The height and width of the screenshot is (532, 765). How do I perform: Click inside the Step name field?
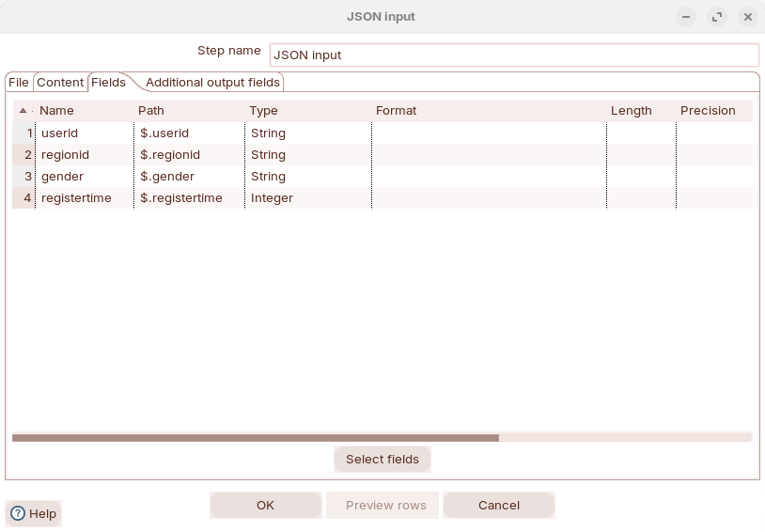513,55
